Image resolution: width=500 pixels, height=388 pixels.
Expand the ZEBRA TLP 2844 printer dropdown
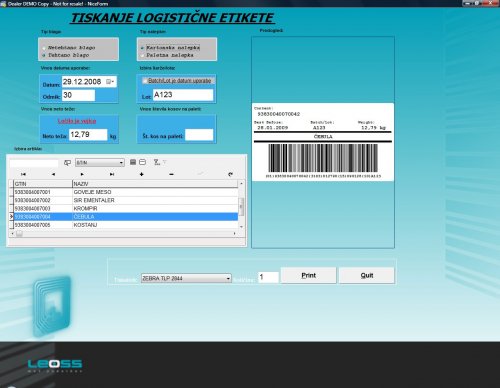[x=228, y=278]
